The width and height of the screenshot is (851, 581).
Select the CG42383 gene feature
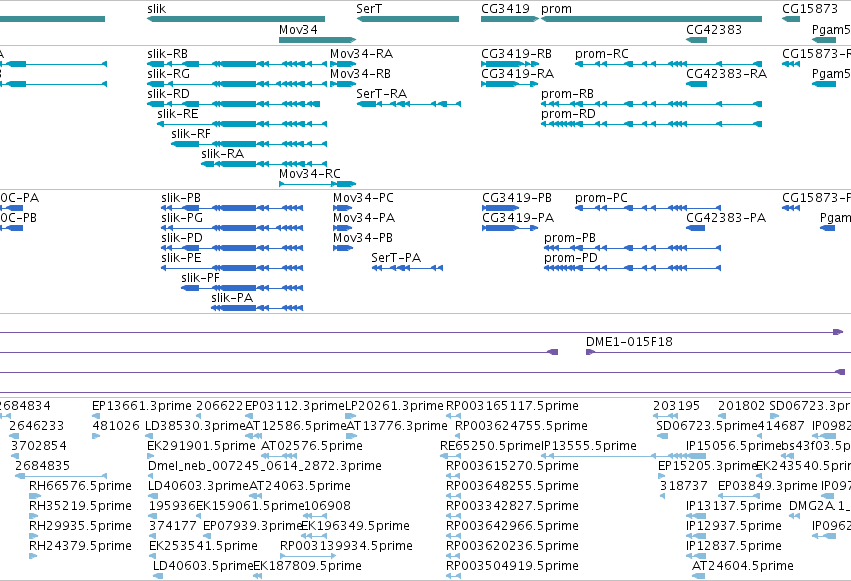[696, 40]
